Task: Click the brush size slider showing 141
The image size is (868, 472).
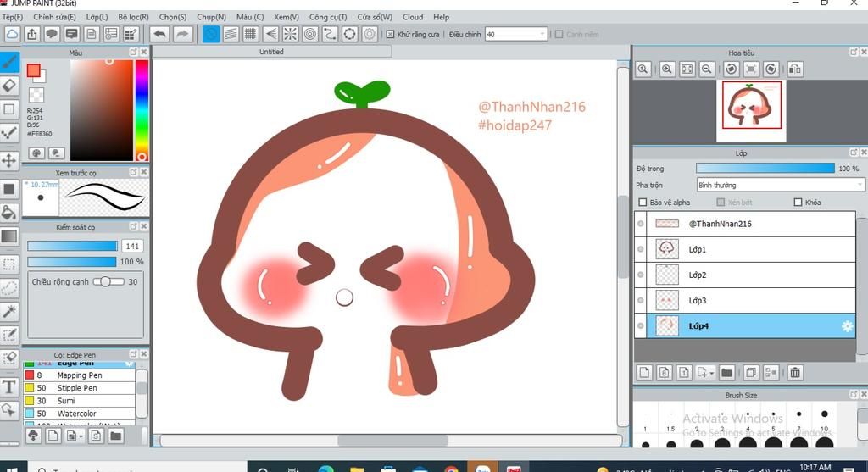Action: (x=72, y=246)
